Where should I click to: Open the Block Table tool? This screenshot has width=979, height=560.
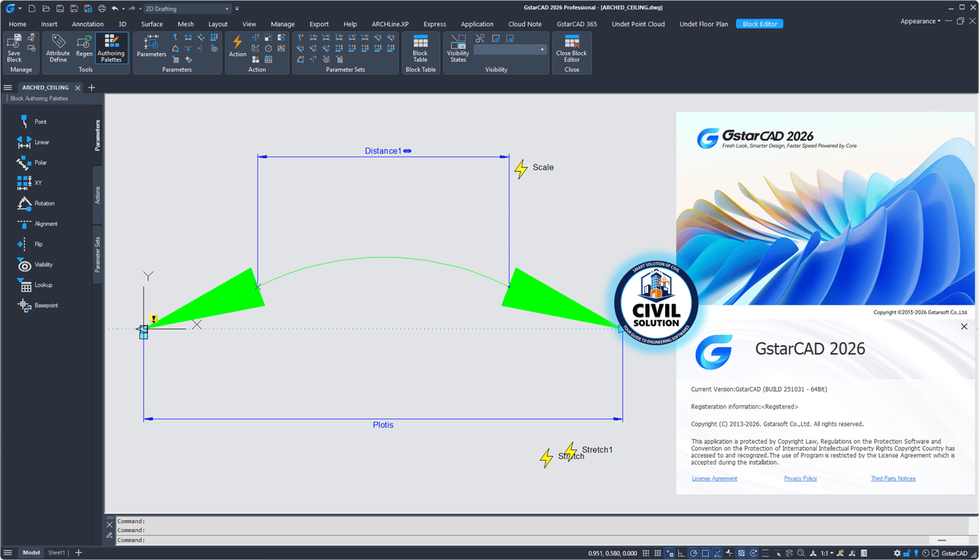click(420, 48)
